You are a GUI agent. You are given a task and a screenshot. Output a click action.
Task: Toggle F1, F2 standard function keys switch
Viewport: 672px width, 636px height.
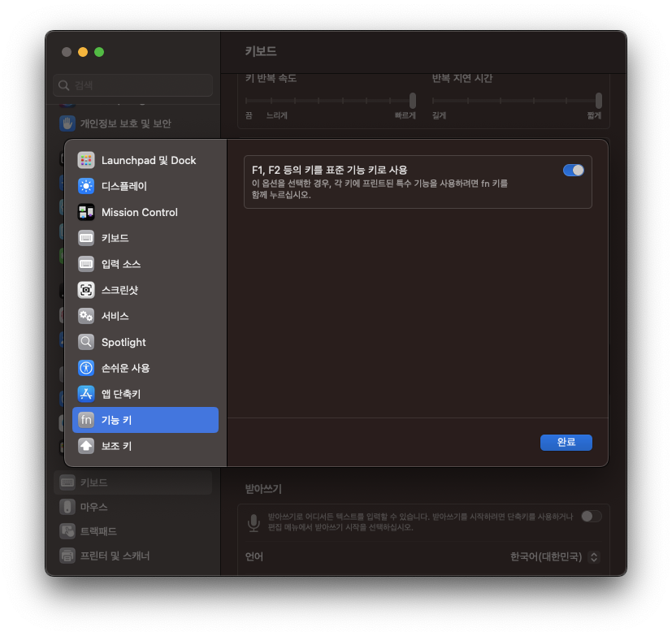pos(573,170)
